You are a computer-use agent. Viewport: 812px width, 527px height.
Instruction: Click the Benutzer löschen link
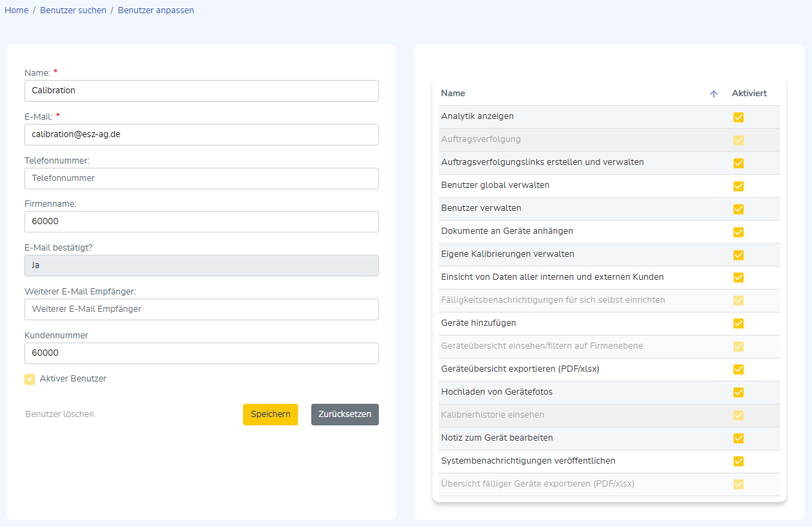60,414
